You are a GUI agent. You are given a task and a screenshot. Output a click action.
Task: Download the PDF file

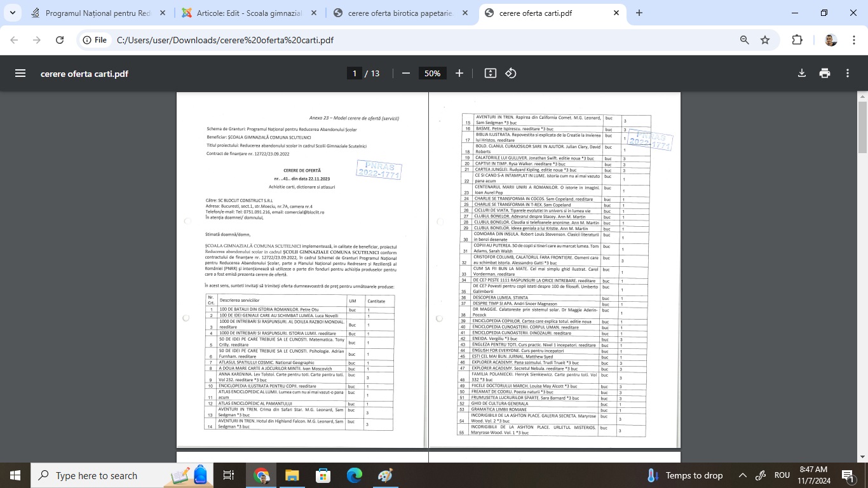(802, 73)
